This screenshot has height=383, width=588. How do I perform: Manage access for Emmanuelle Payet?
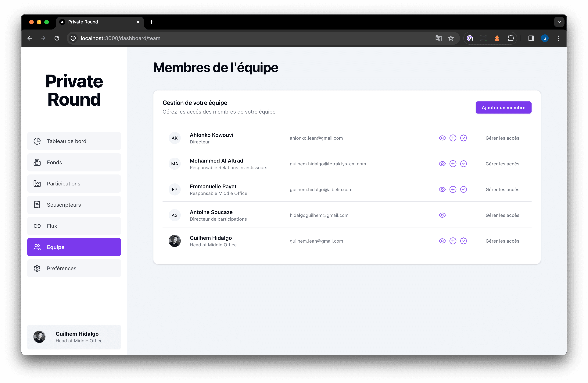(502, 190)
